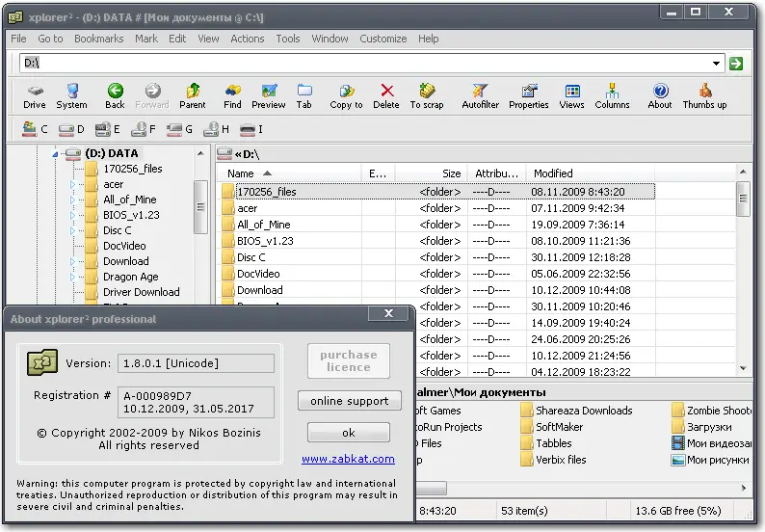Open the www.zabkat.com link
This screenshot has height=532, width=765.
tap(348, 459)
